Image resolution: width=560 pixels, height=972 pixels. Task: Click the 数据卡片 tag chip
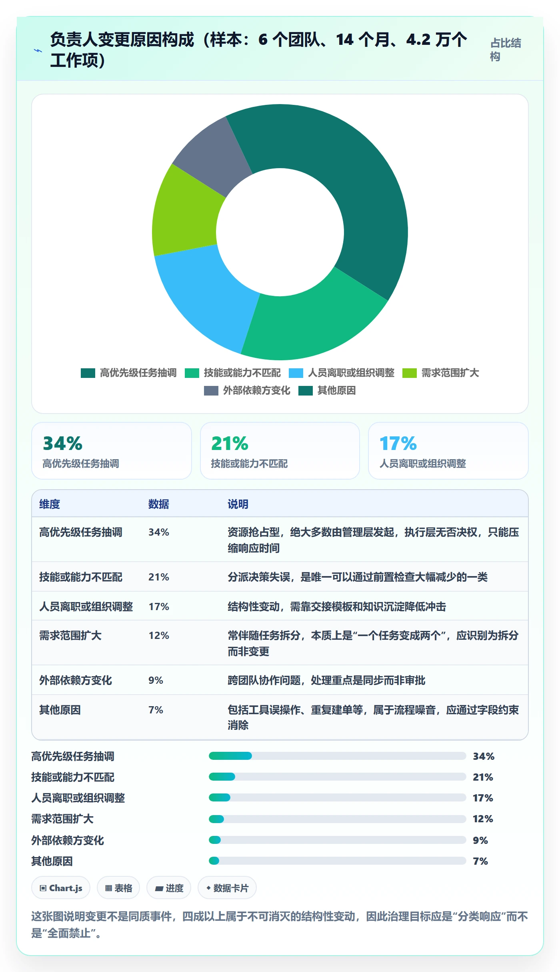pyautogui.click(x=227, y=888)
